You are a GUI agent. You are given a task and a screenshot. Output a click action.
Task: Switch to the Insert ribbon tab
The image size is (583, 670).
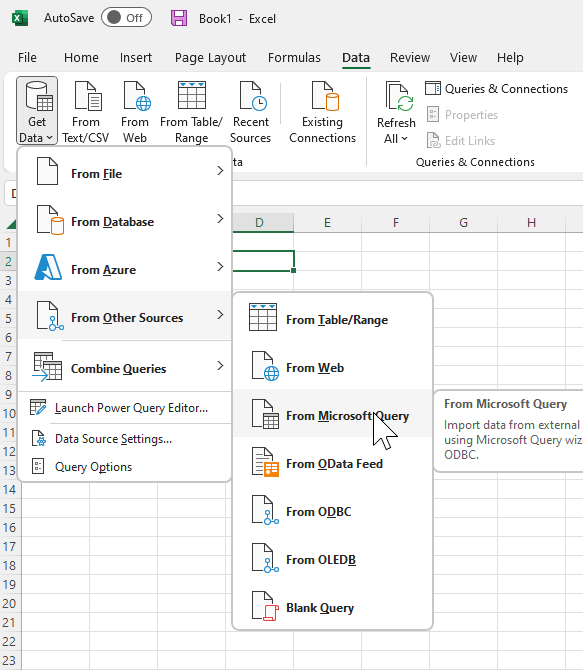136,58
